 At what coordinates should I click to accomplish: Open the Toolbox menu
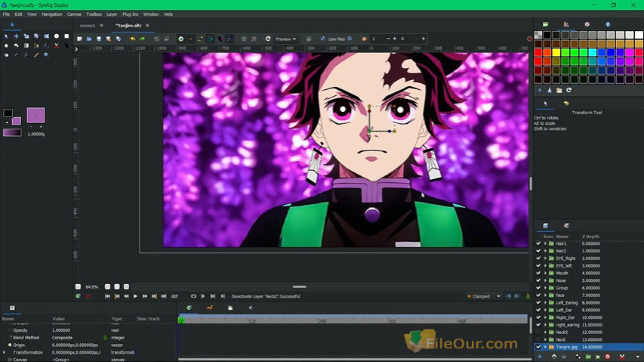pyautogui.click(x=94, y=14)
